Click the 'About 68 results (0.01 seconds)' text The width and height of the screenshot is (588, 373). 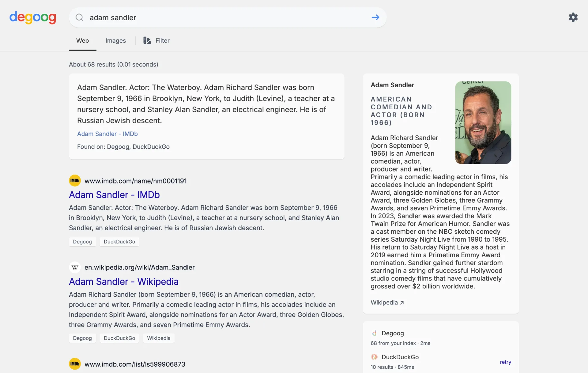[x=114, y=65]
